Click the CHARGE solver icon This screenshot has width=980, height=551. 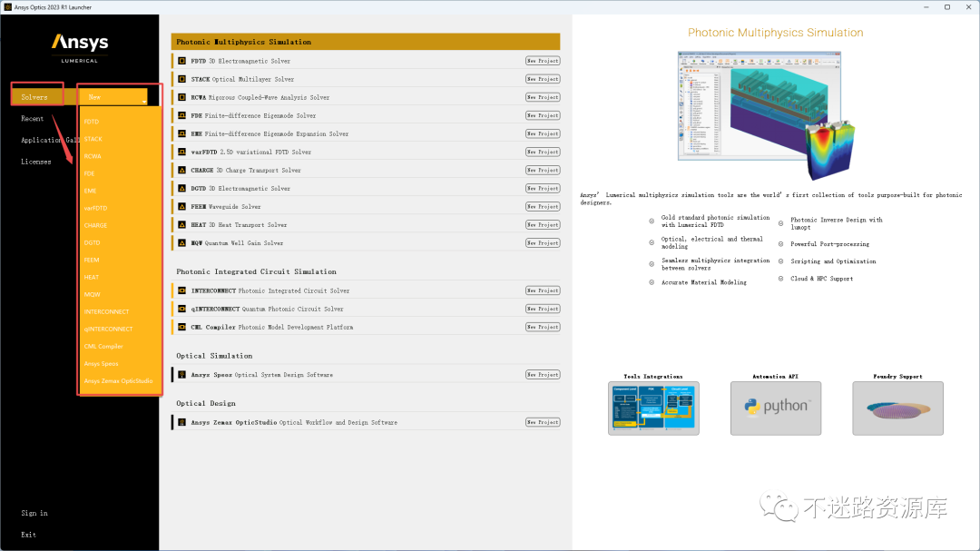click(x=181, y=170)
